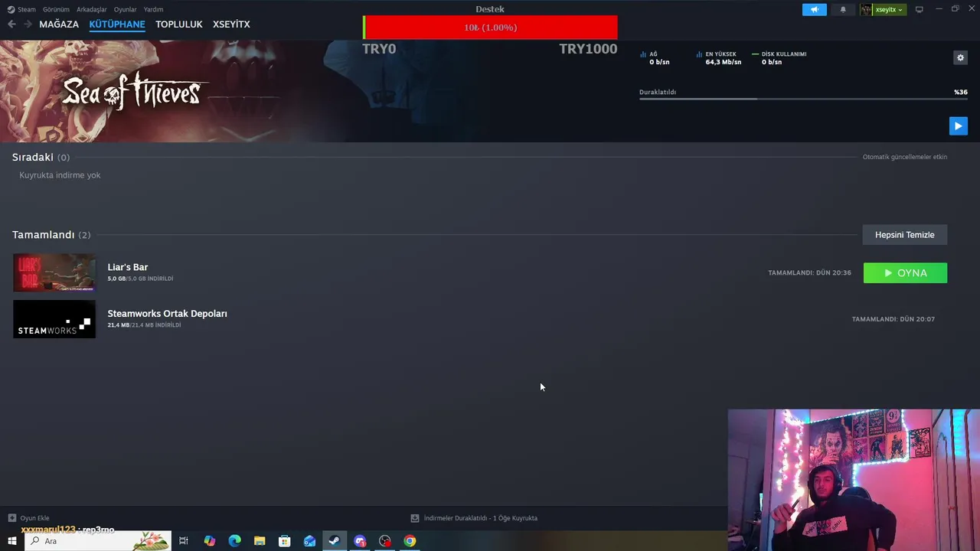Viewport: 980px width, 551px height.
Task: Open the Windows Start menu
Action: [11, 541]
